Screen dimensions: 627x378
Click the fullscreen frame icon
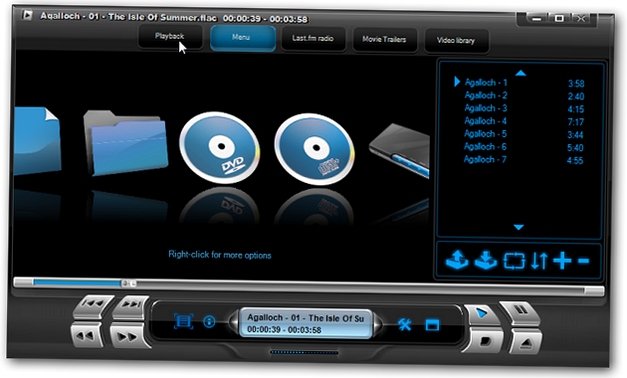[x=184, y=321]
